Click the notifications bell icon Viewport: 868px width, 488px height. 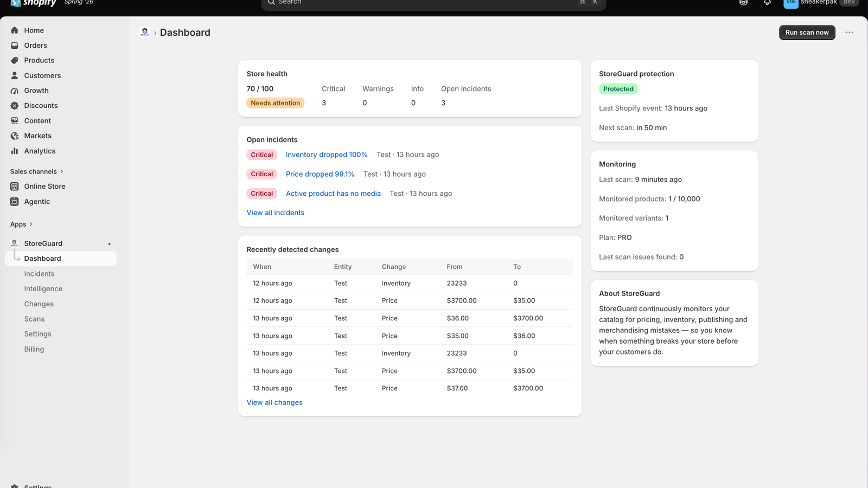coord(767,3)
